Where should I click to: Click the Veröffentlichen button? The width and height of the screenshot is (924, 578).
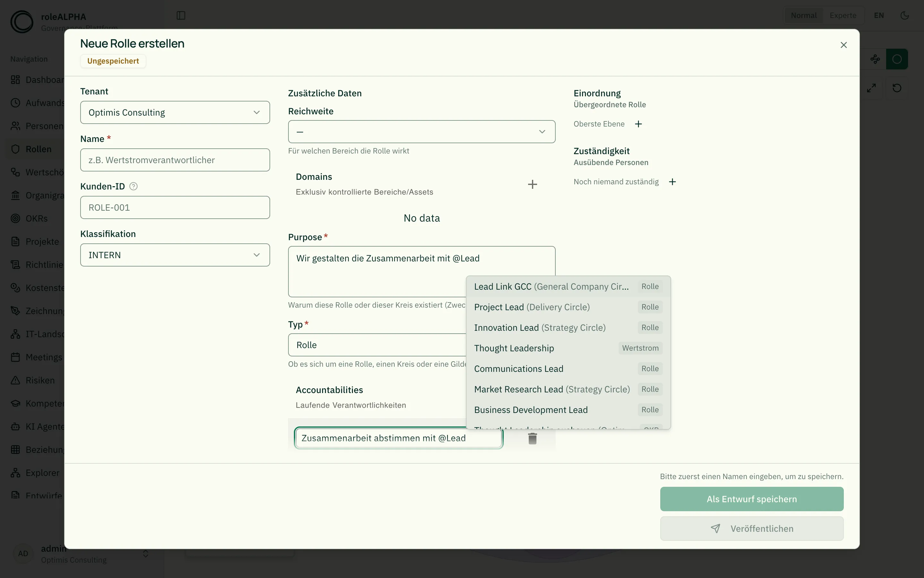[x=751, y=529]
